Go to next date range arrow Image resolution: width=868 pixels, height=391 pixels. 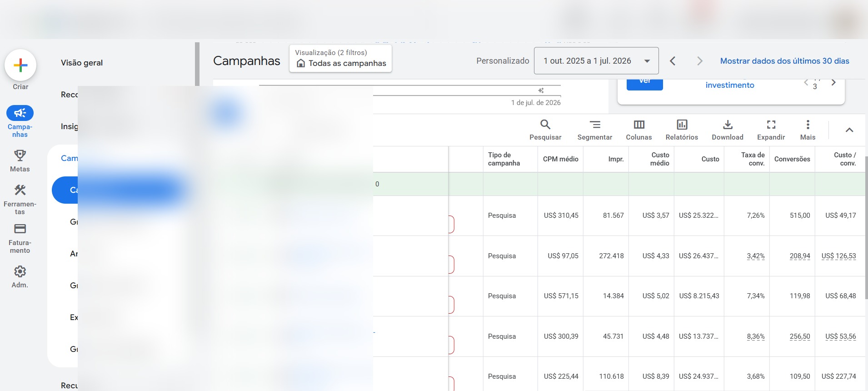[x=700, y=61]
